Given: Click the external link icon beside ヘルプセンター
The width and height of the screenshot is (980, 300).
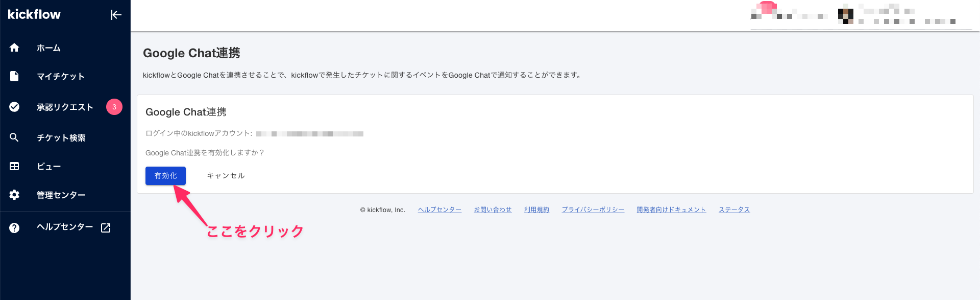Looking at the screenshot, I should pyautogui.click(x=106, y=228).
